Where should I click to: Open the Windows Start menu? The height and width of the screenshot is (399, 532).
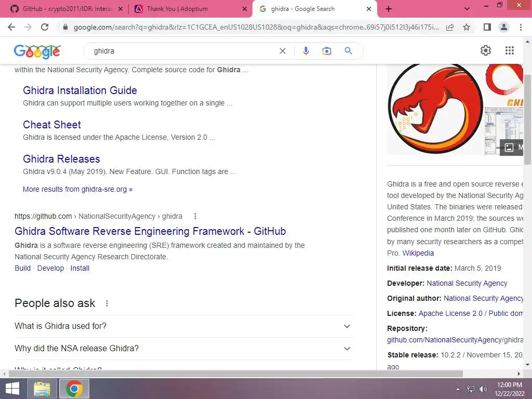click(x=12, y=389)
